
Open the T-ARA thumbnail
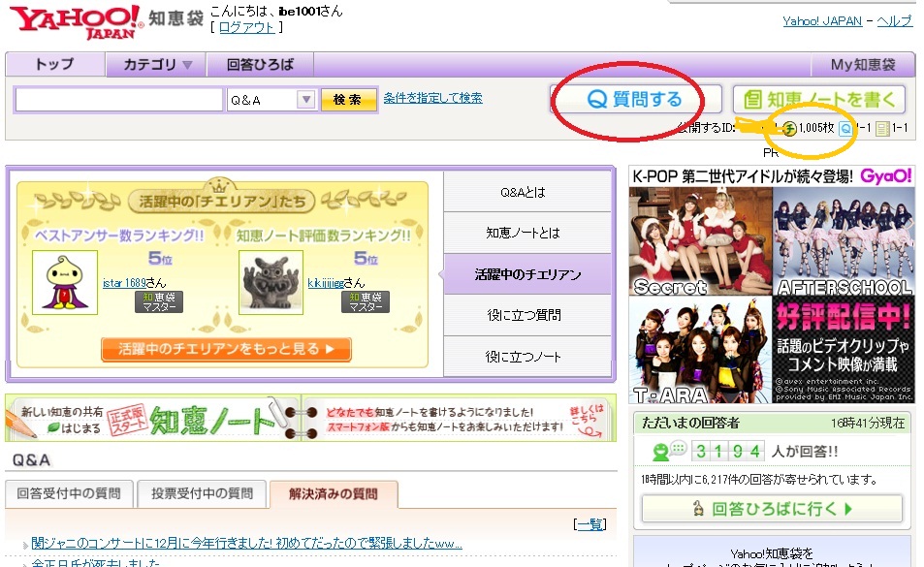pyautogui.click(x=701, y=350)
